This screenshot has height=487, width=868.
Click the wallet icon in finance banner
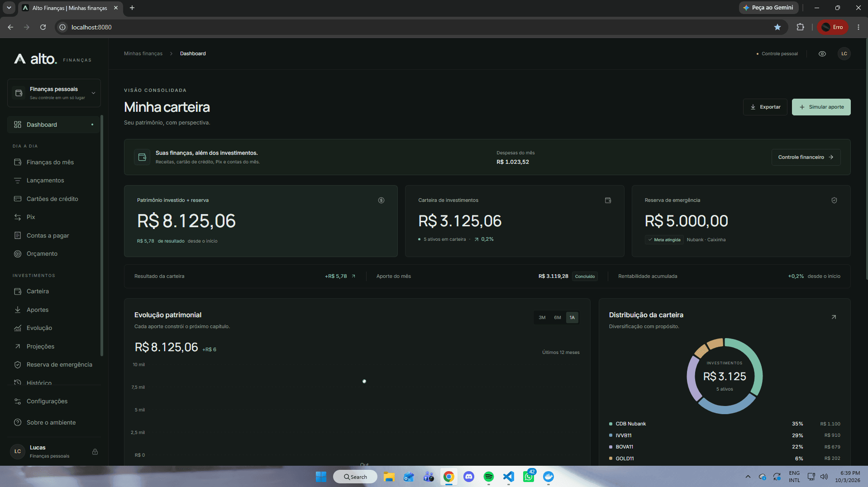tap(142, 157)
